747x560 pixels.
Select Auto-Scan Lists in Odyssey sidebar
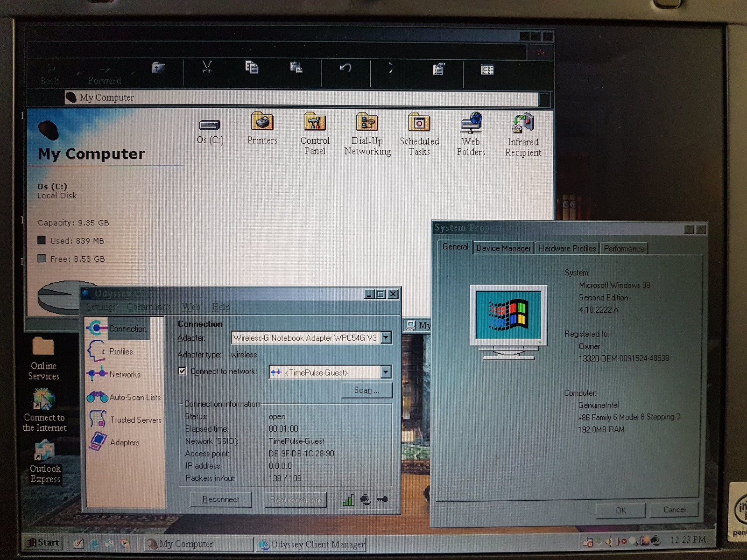[124, 397]
